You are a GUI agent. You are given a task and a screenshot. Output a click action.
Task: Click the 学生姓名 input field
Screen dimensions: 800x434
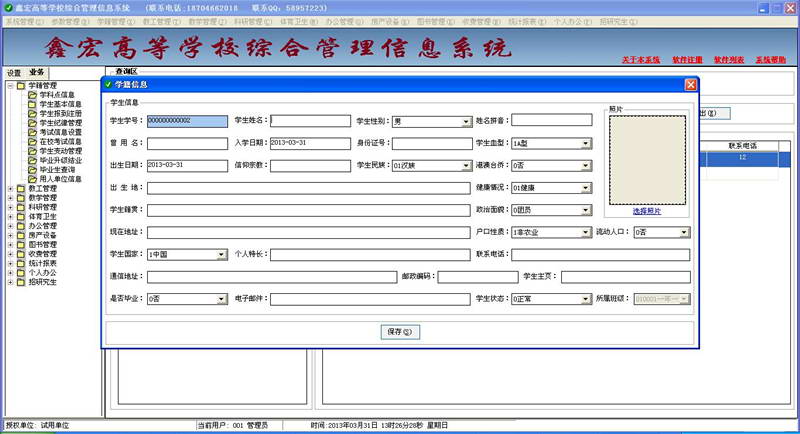311,121
